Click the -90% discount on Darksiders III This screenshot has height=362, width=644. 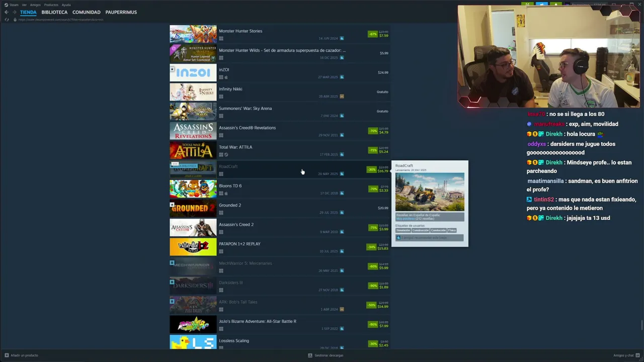(373, 286)
